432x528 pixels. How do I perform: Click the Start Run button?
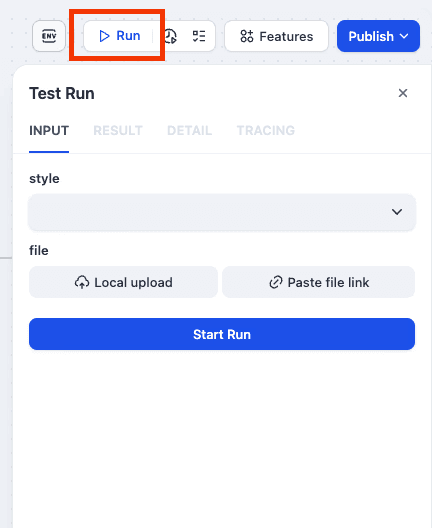click(222, 334)
